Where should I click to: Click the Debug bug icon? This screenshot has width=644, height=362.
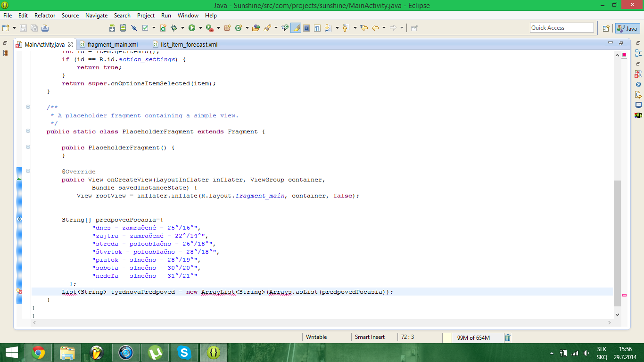tap(174, 28)
